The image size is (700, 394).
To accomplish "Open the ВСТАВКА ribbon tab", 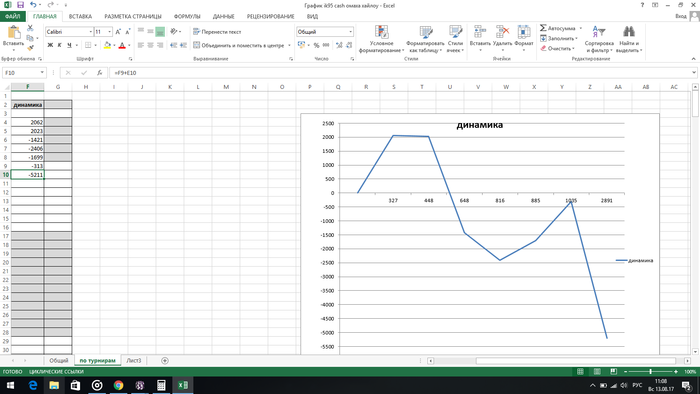I will [80, 17].
